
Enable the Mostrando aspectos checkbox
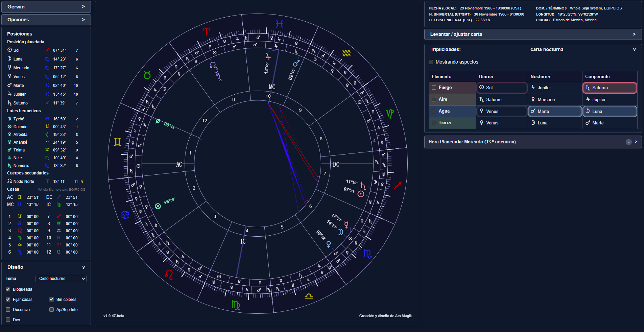tap(431, 62)
